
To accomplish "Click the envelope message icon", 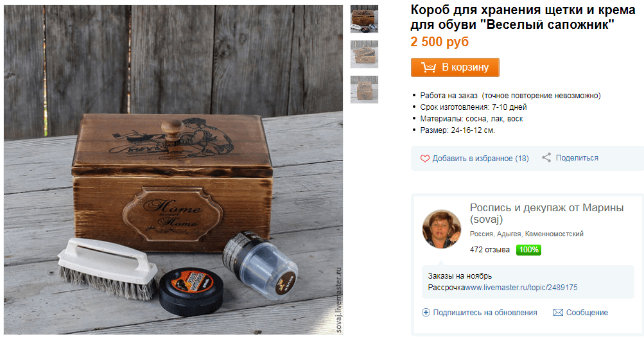I will pyautogui.click(x=558, y=313).
